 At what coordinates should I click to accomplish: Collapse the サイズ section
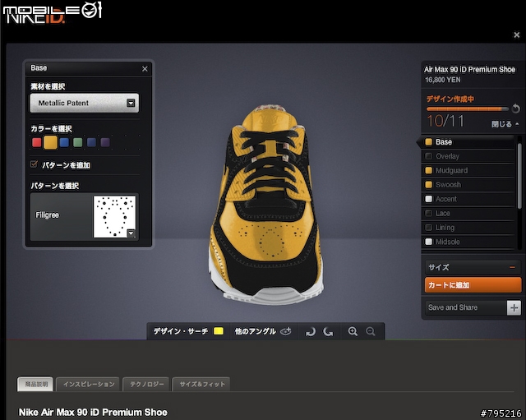512,267
